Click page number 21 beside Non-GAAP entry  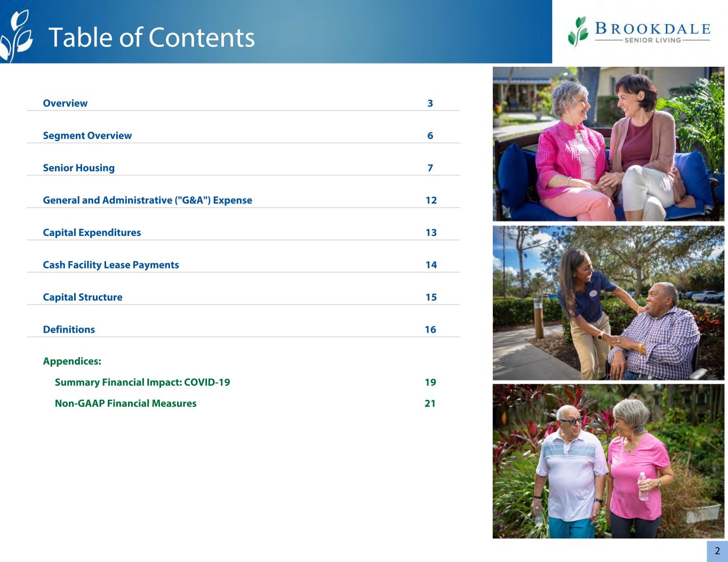click(430, 403)
